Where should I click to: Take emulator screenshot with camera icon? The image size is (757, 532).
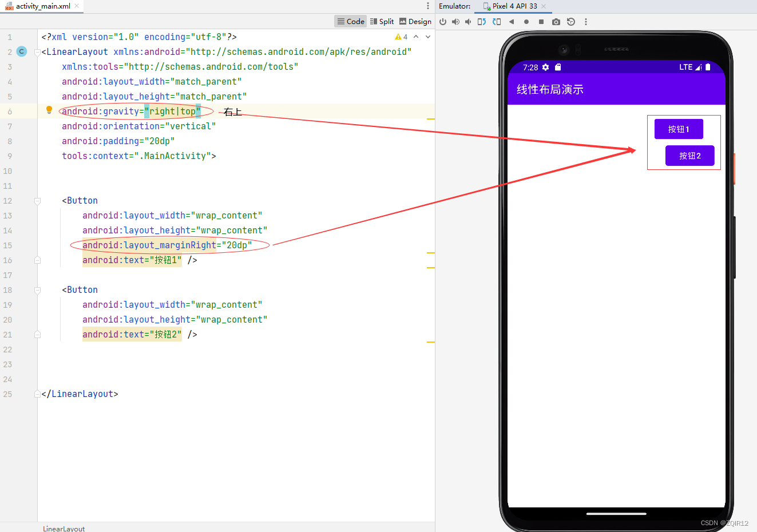(556, 22)
